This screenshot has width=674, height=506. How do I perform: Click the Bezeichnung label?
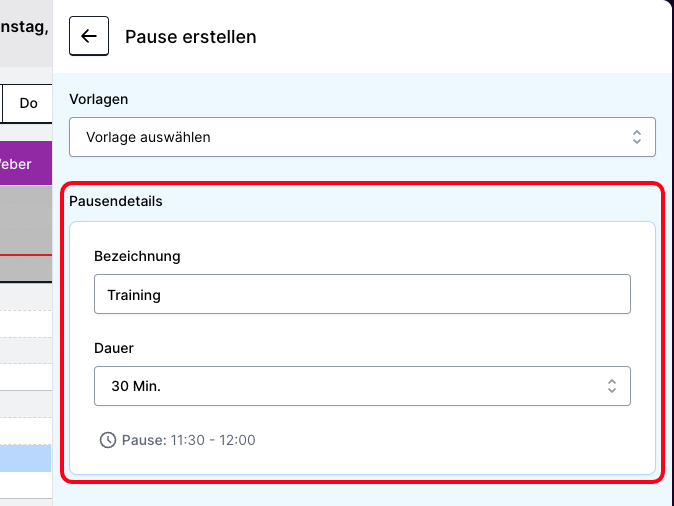[137, 256]
